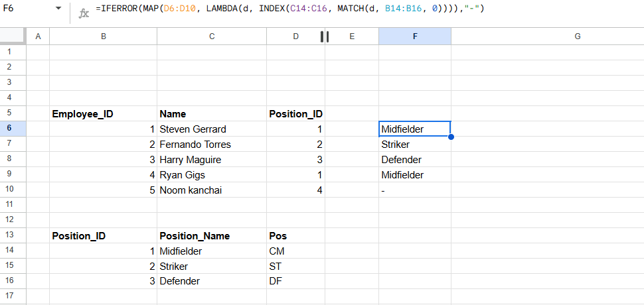The height and width of the screenshot is (305, 644).
Task: Select the Pos cell with CM
Action: 295,251
